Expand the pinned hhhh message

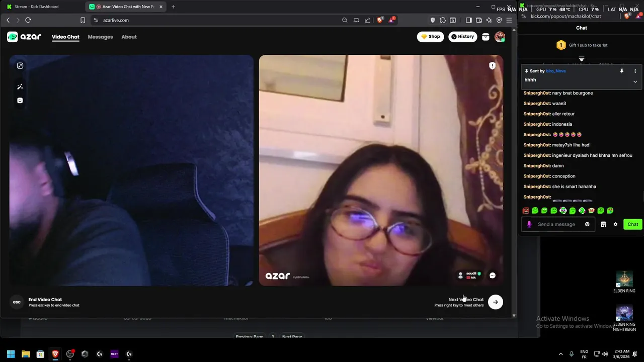(635, 81)
